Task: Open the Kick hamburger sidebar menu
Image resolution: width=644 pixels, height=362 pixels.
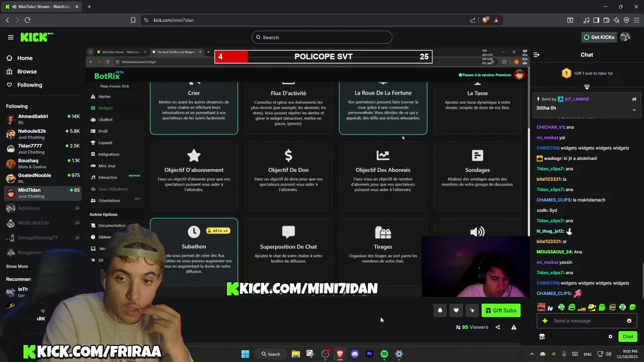Action: (x=11, y=37)
